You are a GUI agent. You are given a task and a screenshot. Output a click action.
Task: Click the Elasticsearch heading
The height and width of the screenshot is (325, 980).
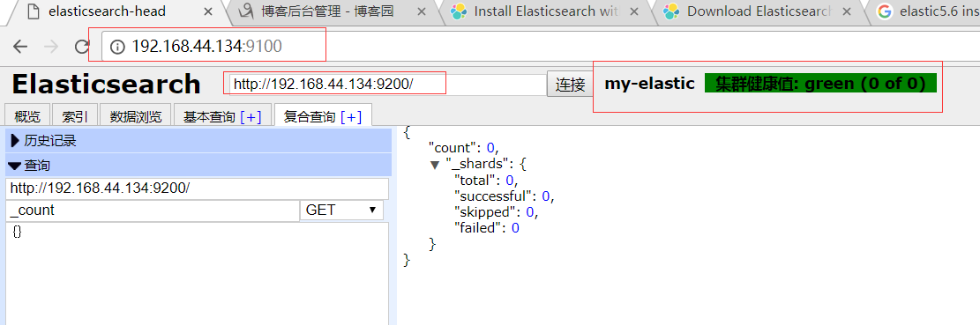point(106,85)
